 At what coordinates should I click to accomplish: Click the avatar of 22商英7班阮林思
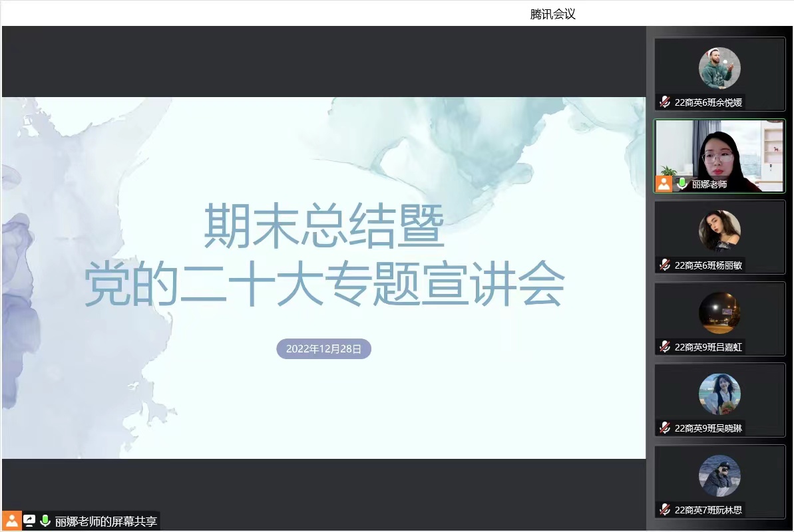[x=719, y=476]
